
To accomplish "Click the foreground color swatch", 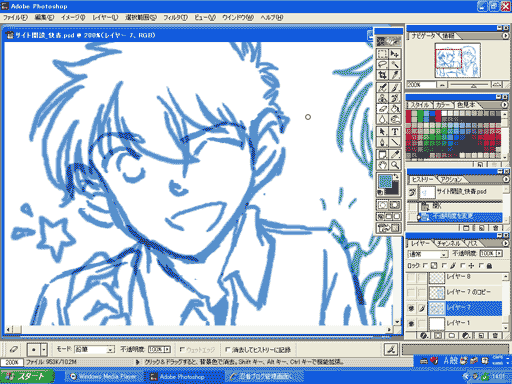I will point(385,182).
